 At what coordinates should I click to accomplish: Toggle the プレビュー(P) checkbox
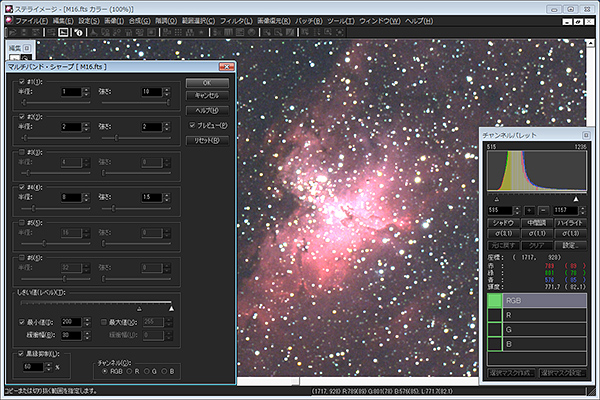tap(192, 125)
